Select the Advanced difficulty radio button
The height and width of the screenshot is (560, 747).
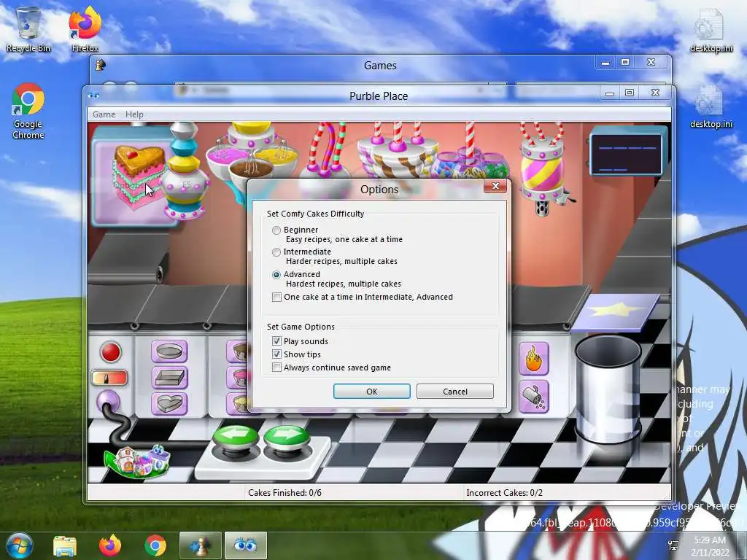276,275
